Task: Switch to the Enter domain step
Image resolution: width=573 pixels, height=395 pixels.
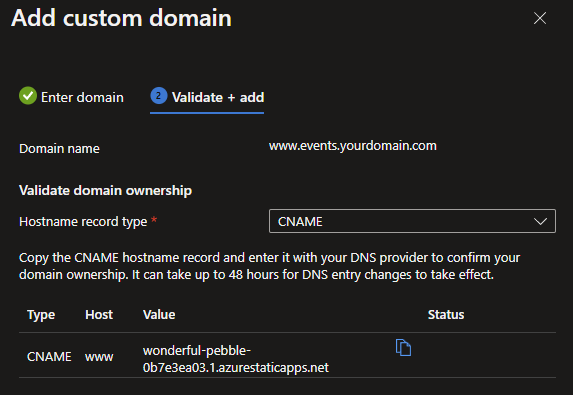Action: 71,97
